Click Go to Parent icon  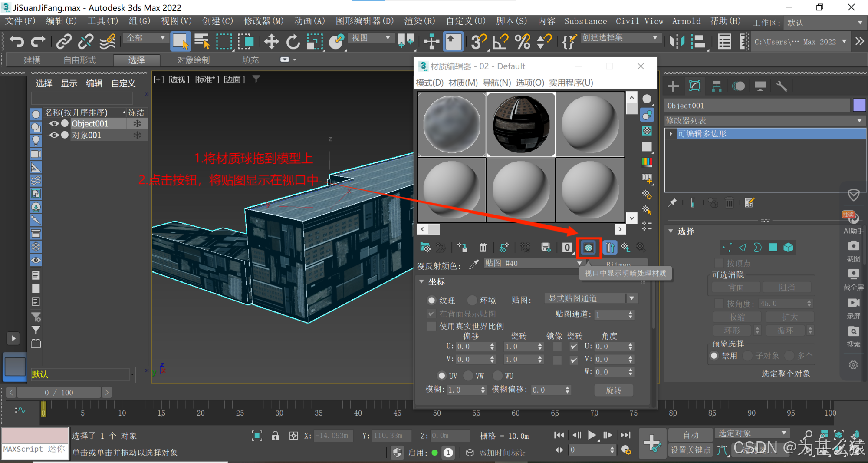pyautogui.click(x=625, y=248)
